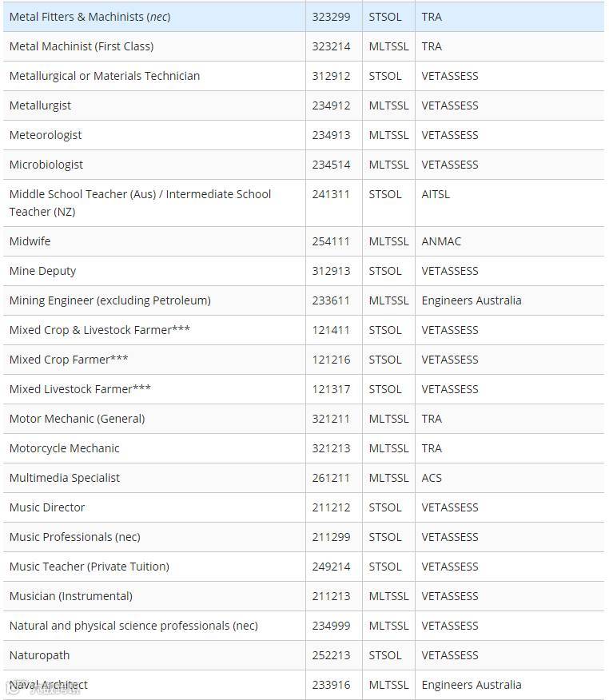Select the Metal Machinist (First Class) occupation

[x=82, y=46]
